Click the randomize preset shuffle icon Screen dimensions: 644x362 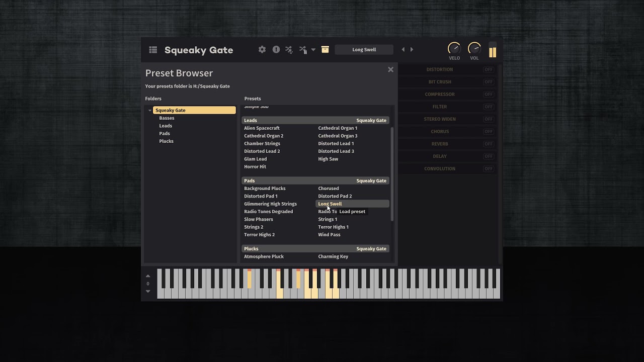pos(303,49)
